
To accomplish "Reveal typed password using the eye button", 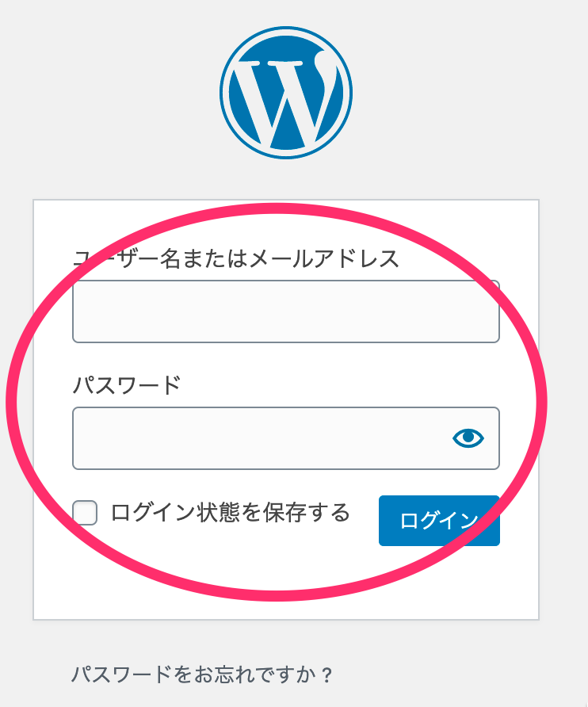I will 468,438.
